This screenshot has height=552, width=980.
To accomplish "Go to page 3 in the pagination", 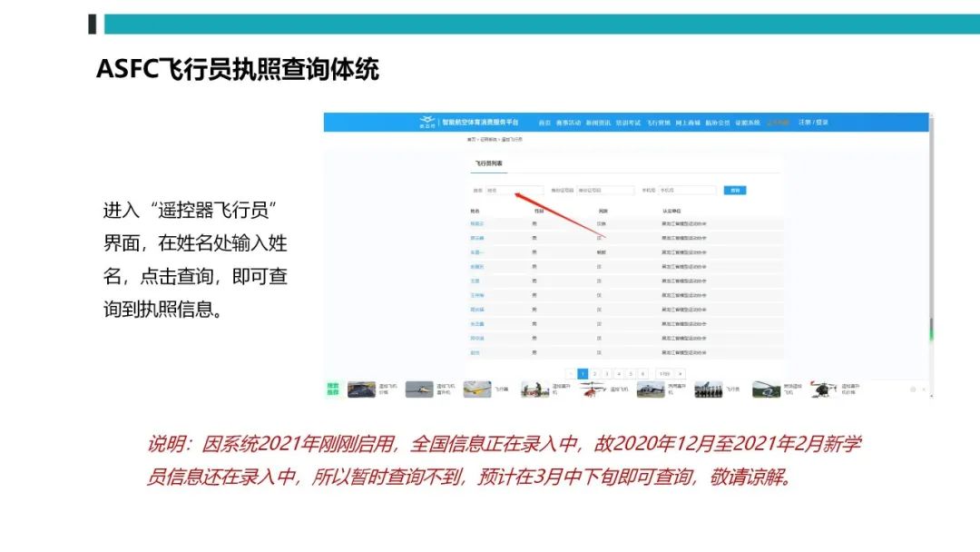I will point(606,374).
